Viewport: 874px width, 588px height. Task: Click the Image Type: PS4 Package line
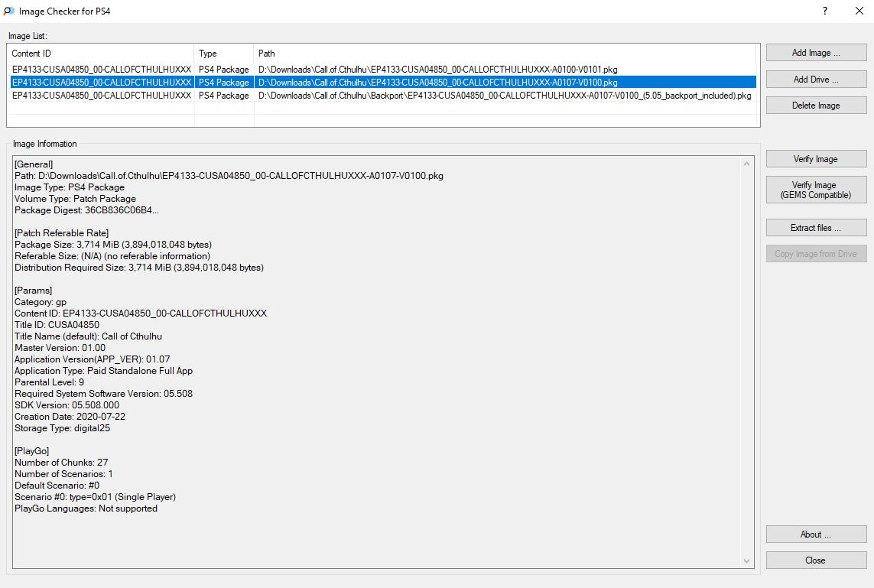click(69, 187)
